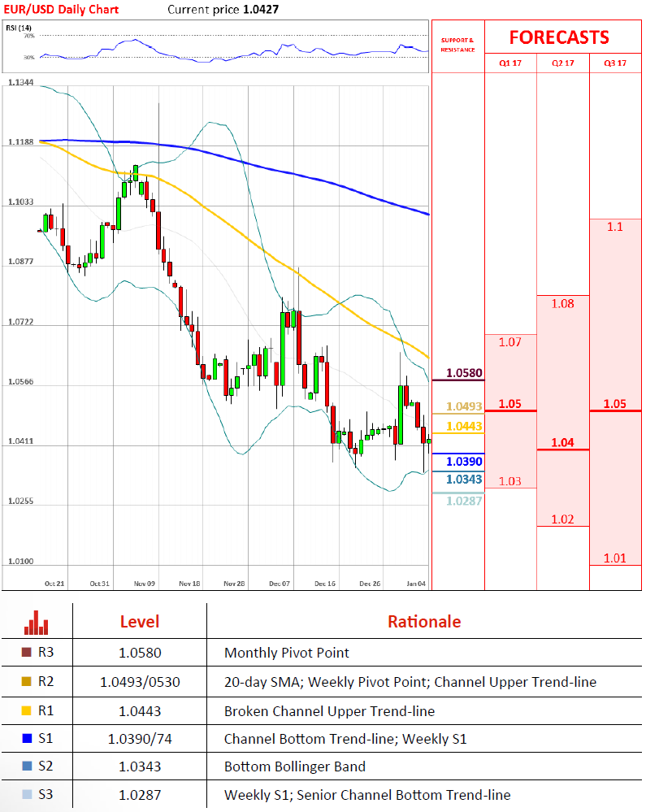Click the Channel Bottom Trend-line; Weekly S1 rationale
The width and height of the screenshot is (646, 812).
click(x=345, y=739)
